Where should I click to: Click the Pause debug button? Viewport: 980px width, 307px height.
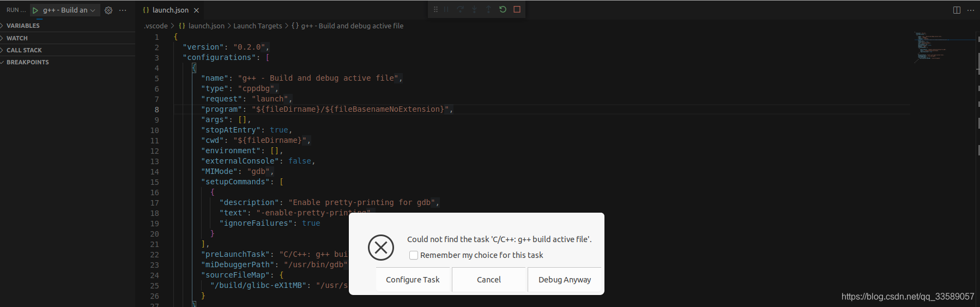446,9
